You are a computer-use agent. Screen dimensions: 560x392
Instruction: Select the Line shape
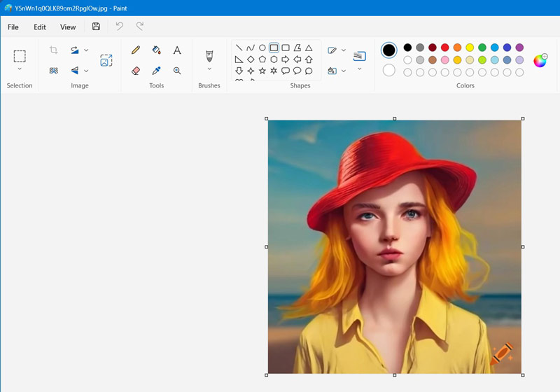(x=239, y=48)
